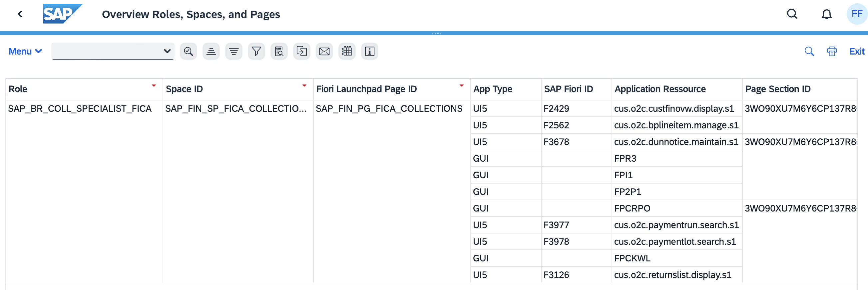This screenshot has height=290, width=868.
Task: Click the Print icon near Exit
Action: click(832, 52)
